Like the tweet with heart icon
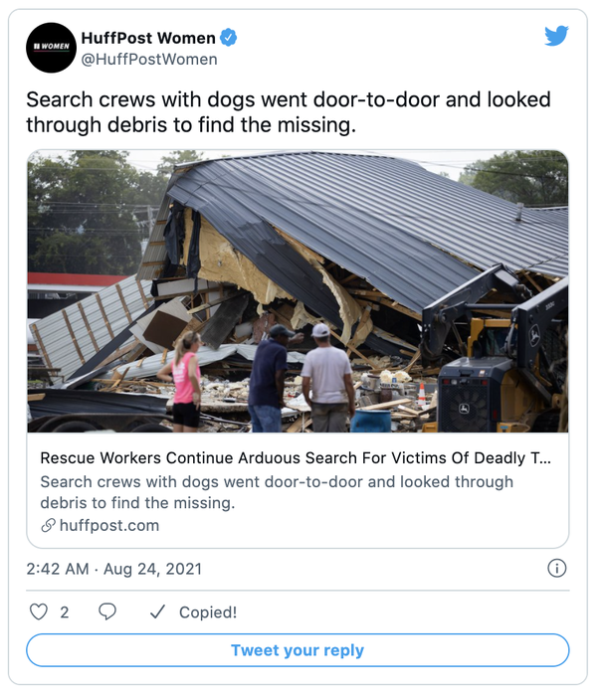This screenshot has height=700, width=607. tap(39, 612)
